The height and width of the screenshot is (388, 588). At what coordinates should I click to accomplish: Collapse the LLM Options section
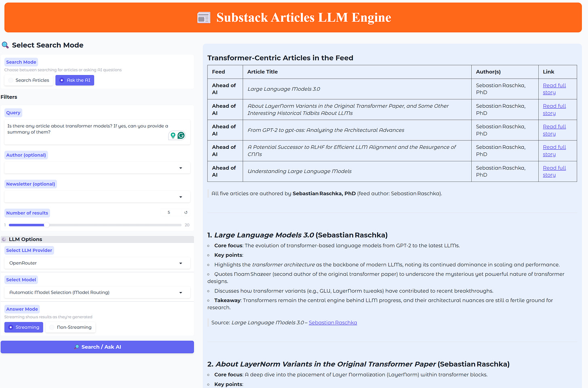pyautogui.click(x=97, y=239)
